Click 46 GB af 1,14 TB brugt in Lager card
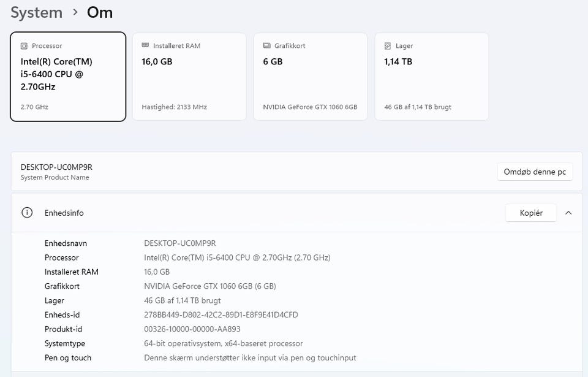This screenshot has width=588, height=377. (418, 107)
